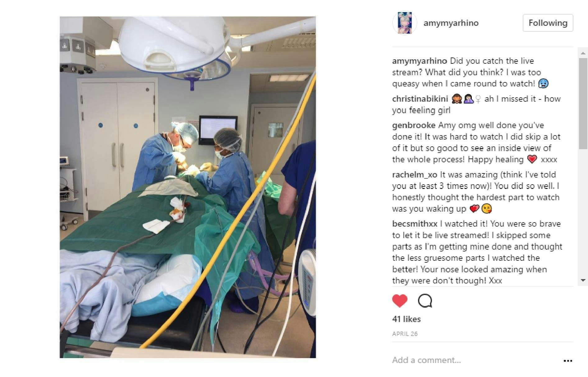Open the christinabikini commenter profile
This screenshot has width=588, height=377.
420,99
